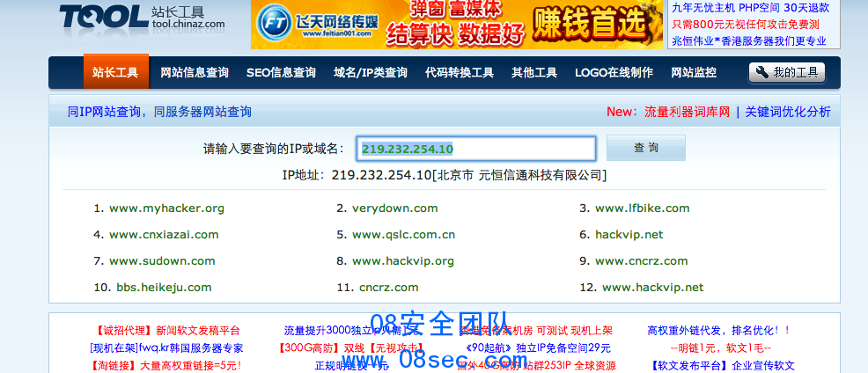
Task: Open the 网站信息查询 menu
Action: click(x=195, y=72)
